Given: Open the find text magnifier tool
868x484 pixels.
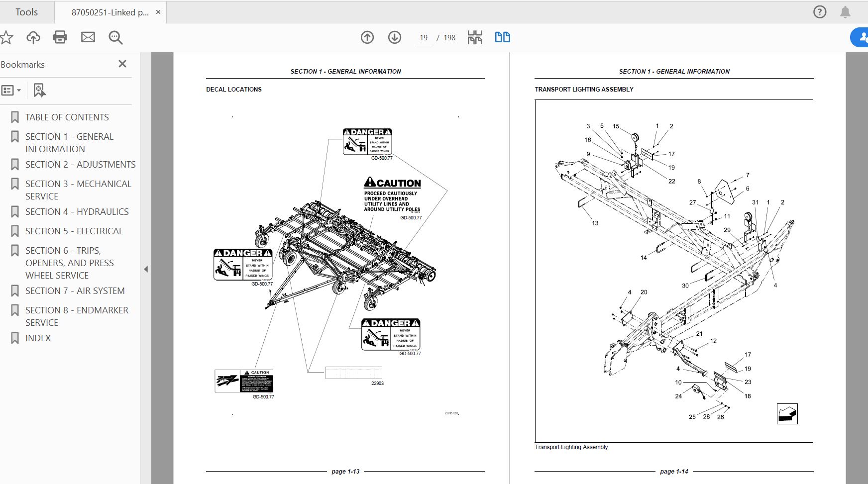Looking at the screenshot, I should [115, 37].
